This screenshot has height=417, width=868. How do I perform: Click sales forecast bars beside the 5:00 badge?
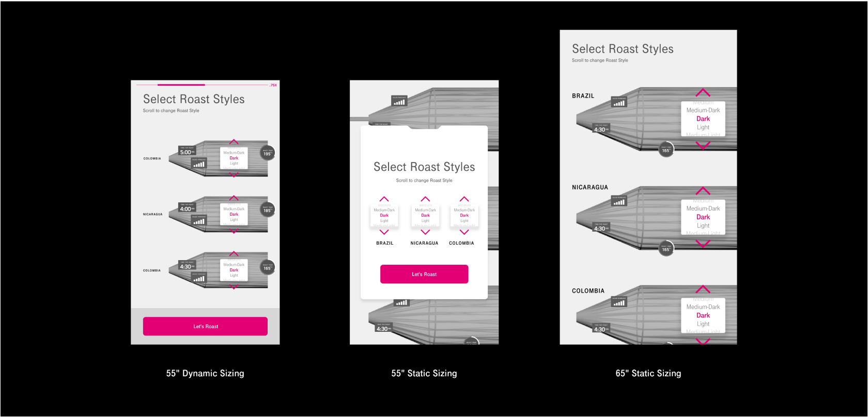pyautogui.click(x=199, y=164)
